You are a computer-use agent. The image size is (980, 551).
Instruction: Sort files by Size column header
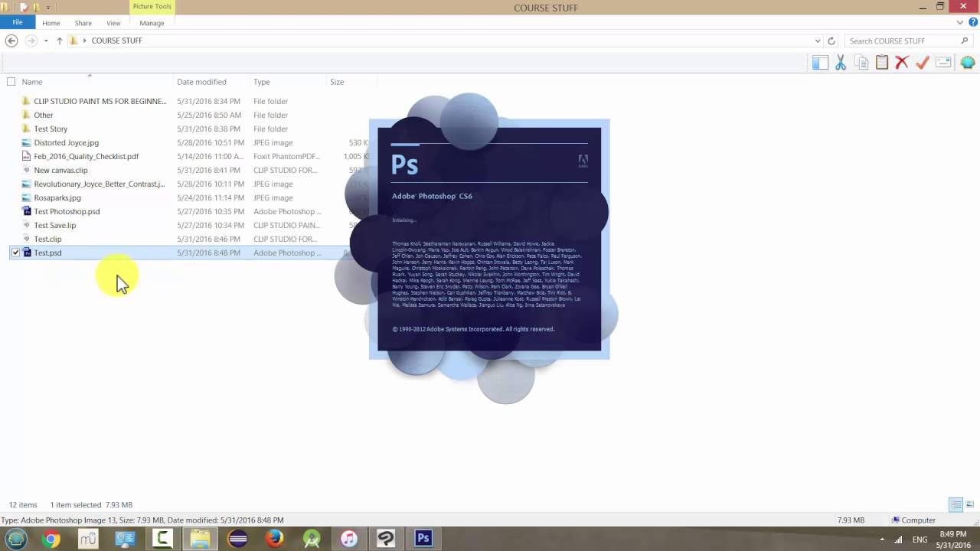coord(337,82)
